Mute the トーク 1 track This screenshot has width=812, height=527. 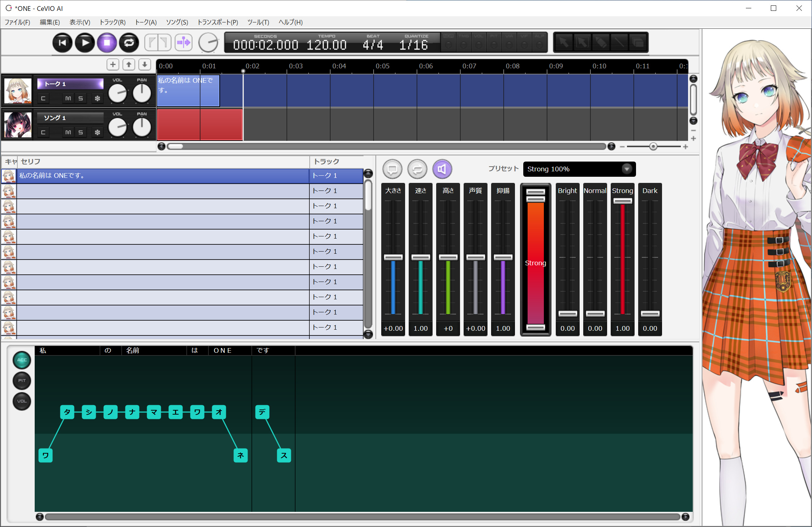tap(68, 98)
